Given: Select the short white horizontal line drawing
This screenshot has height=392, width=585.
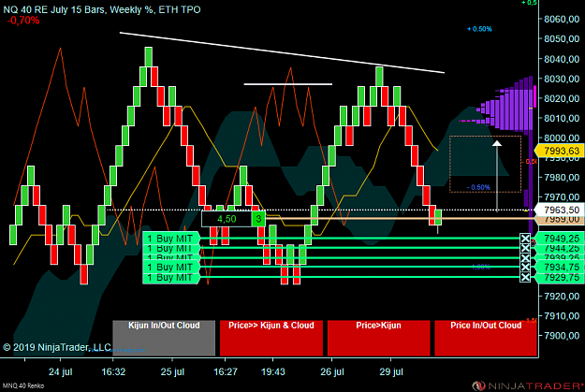Looking at the screenshot, I should (x=288, y=84).
